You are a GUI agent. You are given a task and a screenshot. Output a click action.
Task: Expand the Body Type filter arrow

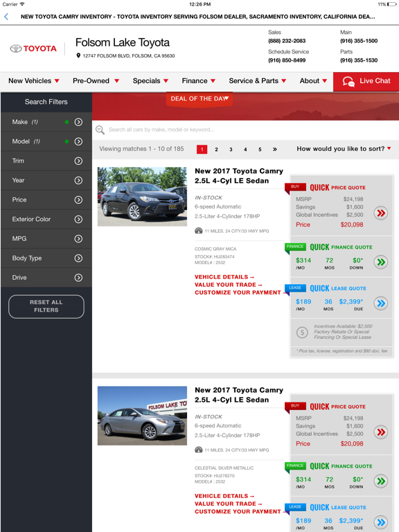pyautogui.click(x=78, y=258)
